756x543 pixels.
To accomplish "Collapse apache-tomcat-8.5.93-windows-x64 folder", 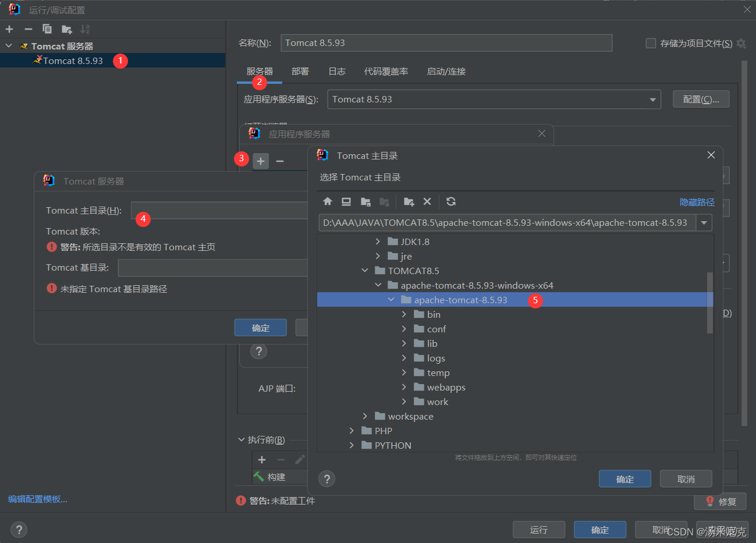I will point(378,285).
